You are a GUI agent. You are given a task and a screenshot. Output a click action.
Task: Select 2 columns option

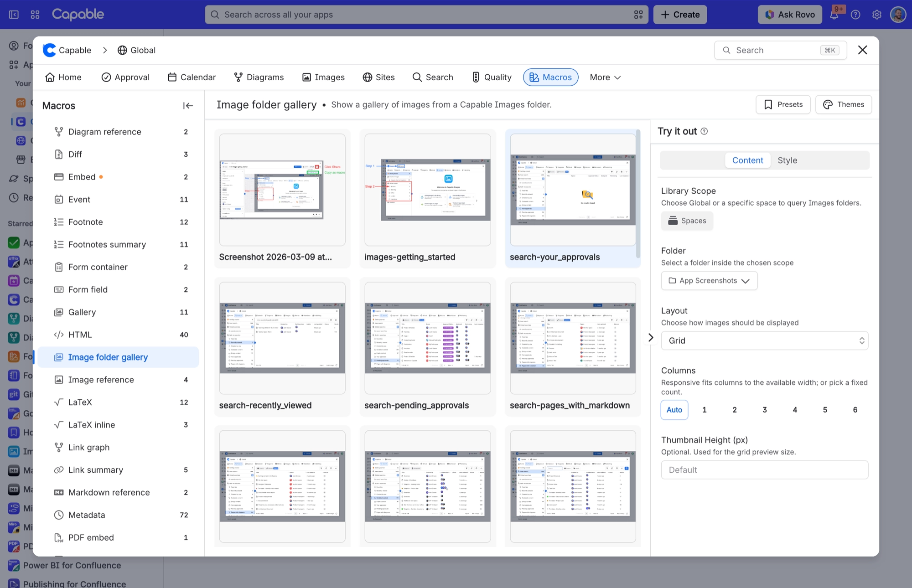734,410
